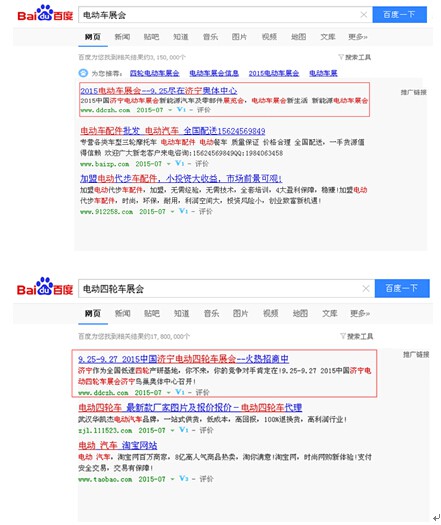Viewport: 441px width, 525px height.
Task: Click 百度一下 next to the 电动四轮车展会 query
Action: click(402, 288)
